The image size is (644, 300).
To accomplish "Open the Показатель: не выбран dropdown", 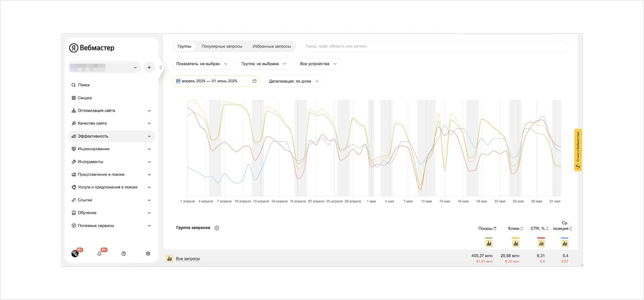I will tap(202, 64).
